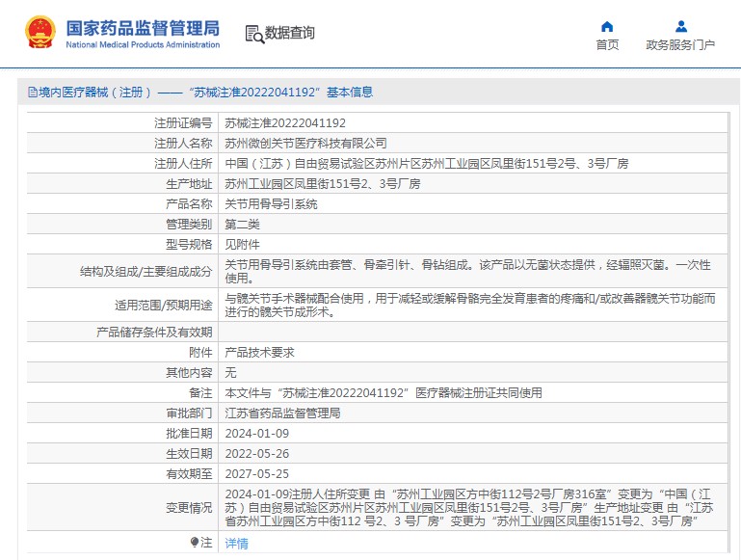The image size is (741, 560).
Task: Select 产品技术要求 attachment value
Action: coord(259,353)
